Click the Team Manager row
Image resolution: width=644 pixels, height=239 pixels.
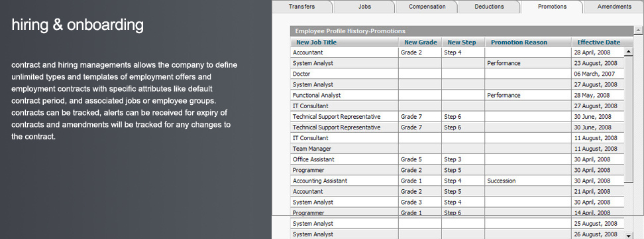(x=457, y=149)
